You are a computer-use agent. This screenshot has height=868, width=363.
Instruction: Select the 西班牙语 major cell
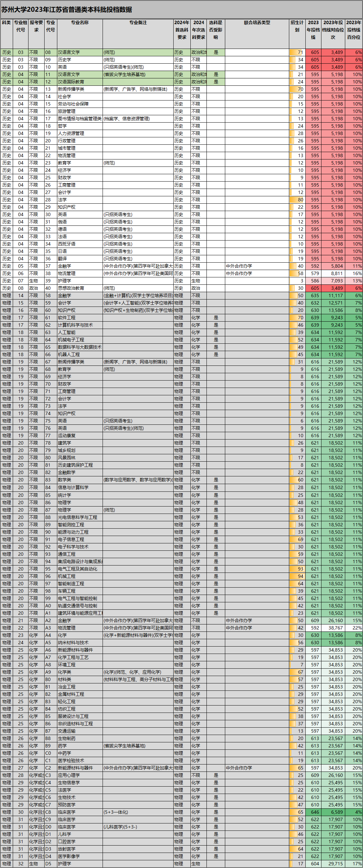tap(67, 244)
